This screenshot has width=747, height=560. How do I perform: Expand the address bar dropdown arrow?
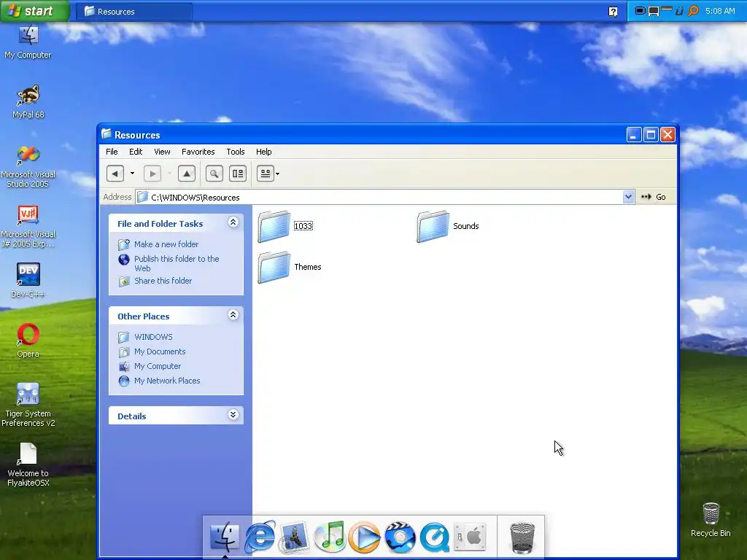click(628, 197)
